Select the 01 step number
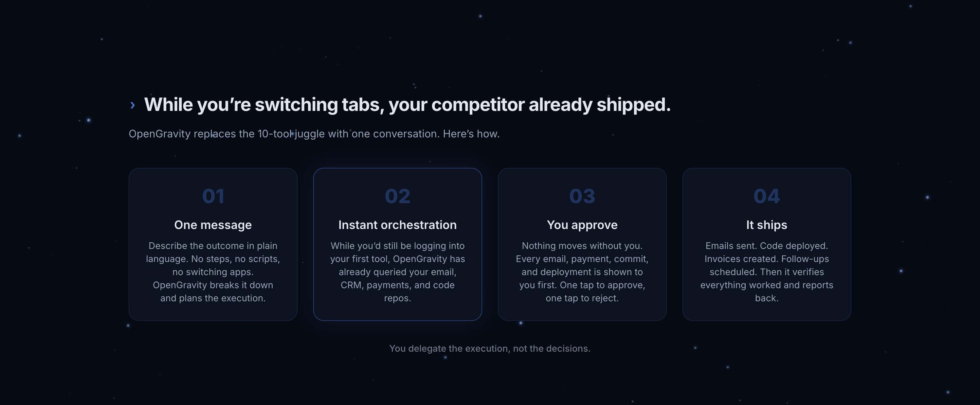The width and height of the screenshot is (980, 405). pyautogui.click(x=213, y=196)
